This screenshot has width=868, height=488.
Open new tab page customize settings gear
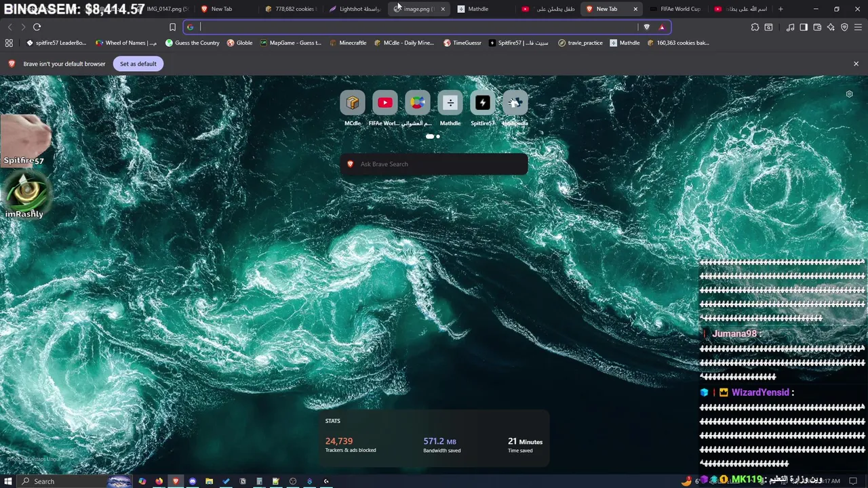pos(849,94)
